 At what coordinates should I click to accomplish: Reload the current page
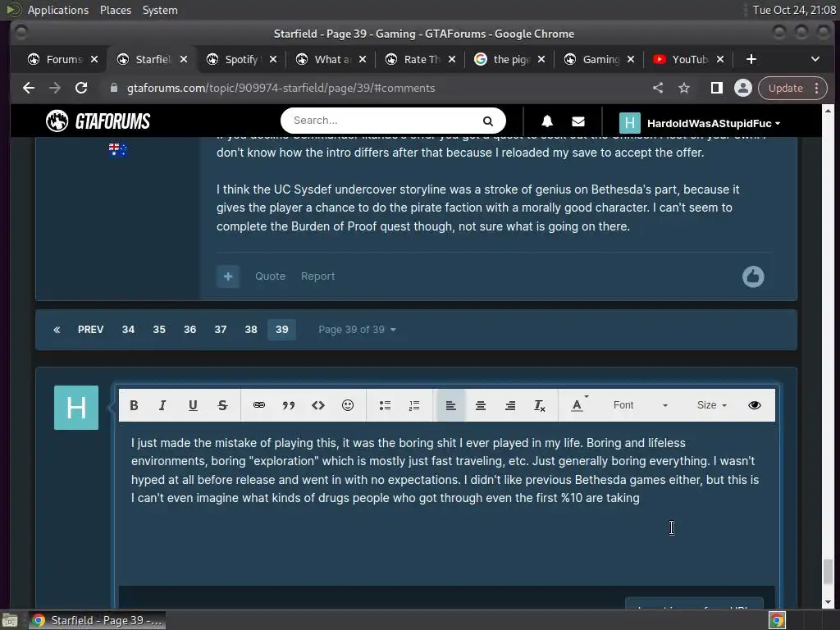pos(81,88)
